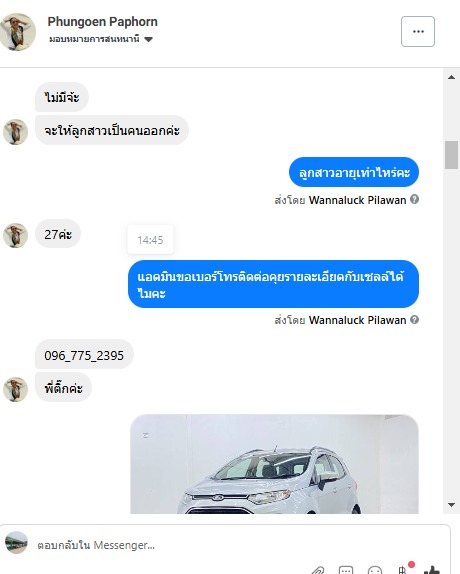Click the first Wannaluck Pilawan sender name

tap(357, 200)
